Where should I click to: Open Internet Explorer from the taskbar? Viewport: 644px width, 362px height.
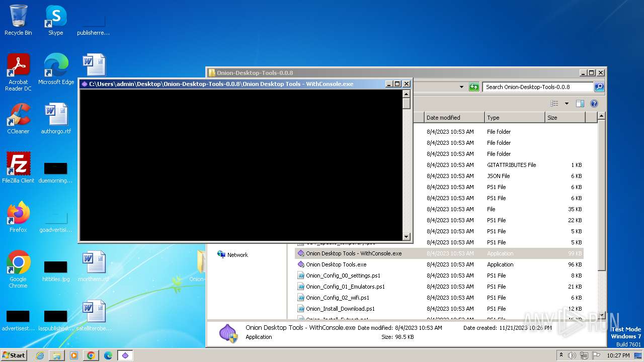click(40, 355)
